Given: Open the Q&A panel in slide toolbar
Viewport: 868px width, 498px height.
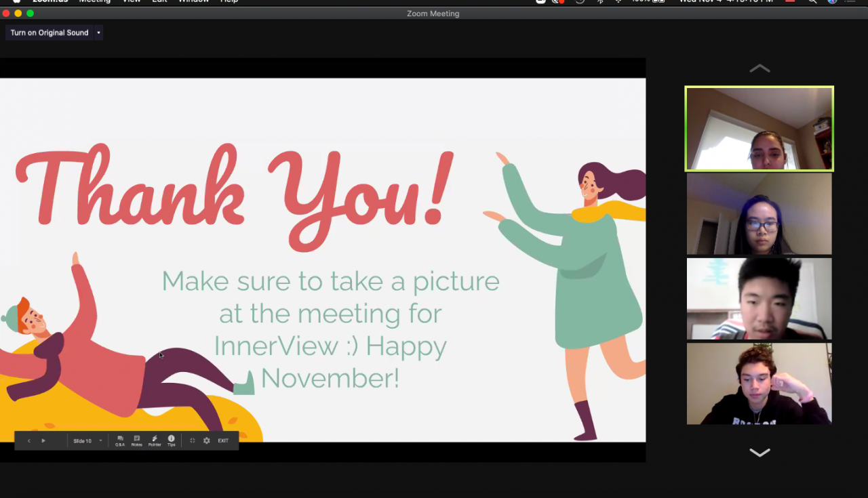Looking at the screenshot, I should tap(120, 440).
